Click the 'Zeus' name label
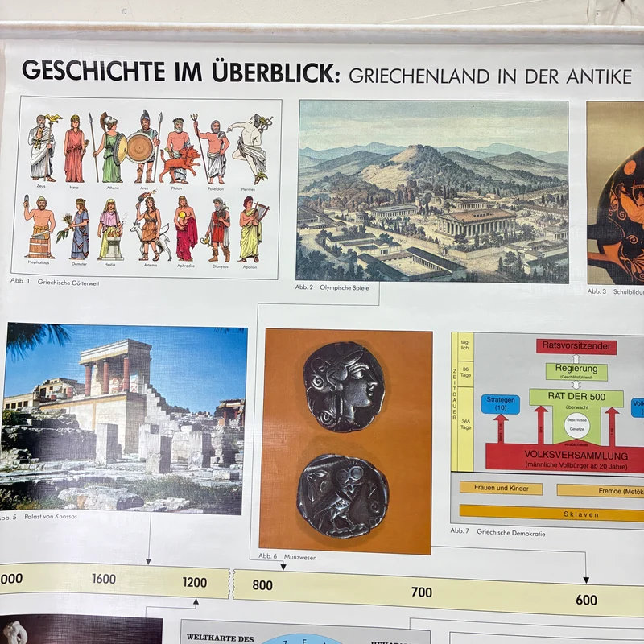The width and height of the screenshot is (644, 644). (x=41, y=186)
